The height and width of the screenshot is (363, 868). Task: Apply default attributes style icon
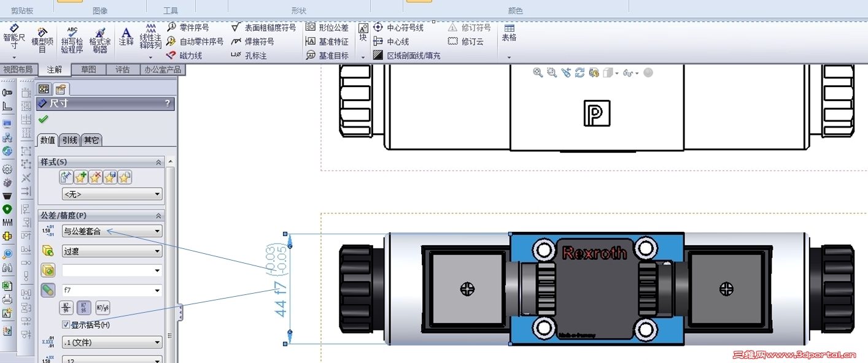(x=66, y=178)
